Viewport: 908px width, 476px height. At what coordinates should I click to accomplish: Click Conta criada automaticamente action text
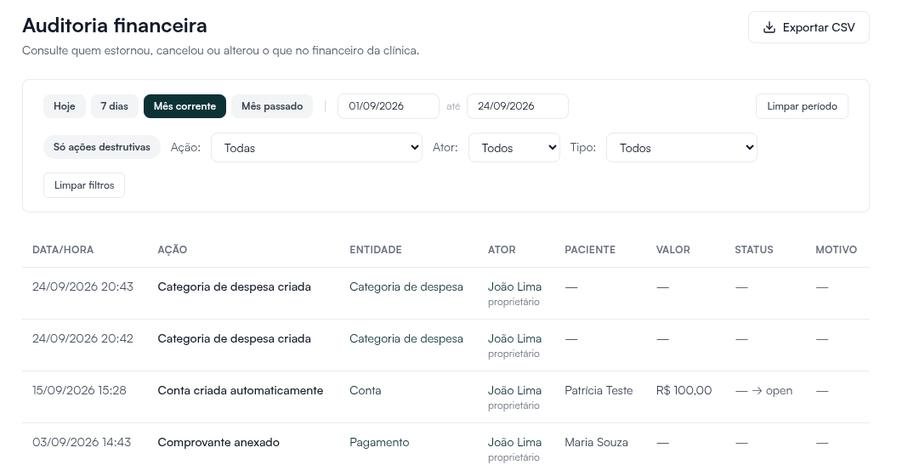240,390
